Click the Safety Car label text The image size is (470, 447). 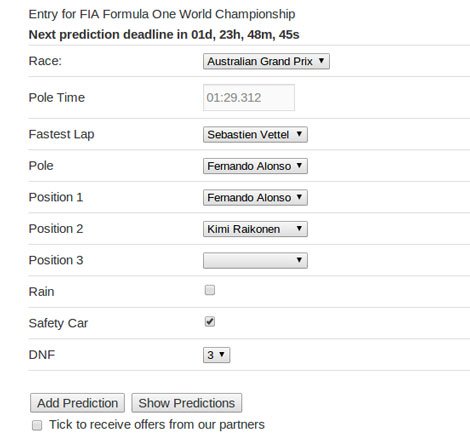[x=58, y=323]
